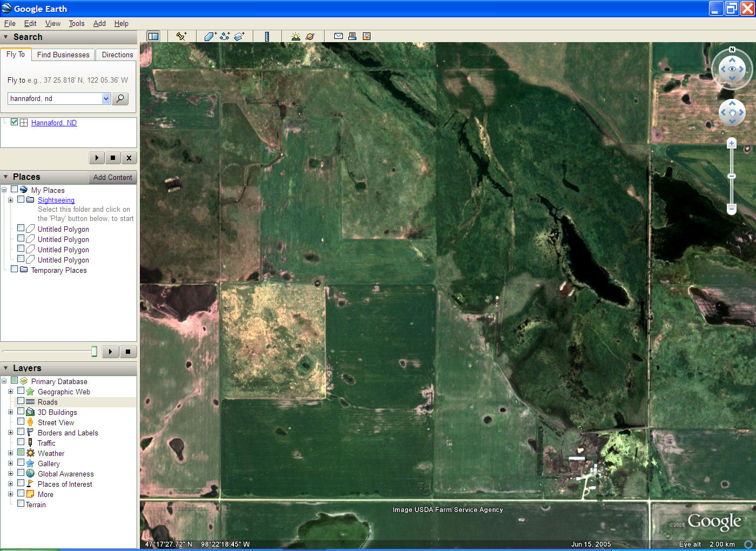Expand the Geographic Web layer tree
Viewport: 756px width, 551px height.
click(10, 391)
